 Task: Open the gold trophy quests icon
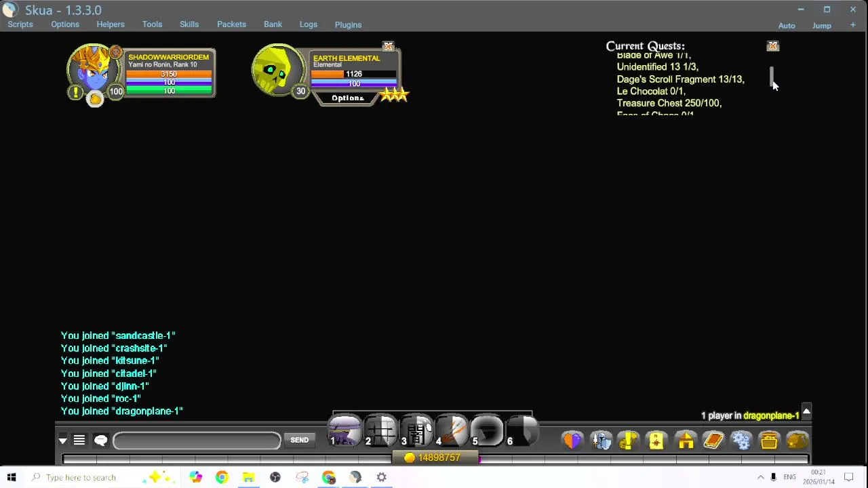click(x=628, y=441)
